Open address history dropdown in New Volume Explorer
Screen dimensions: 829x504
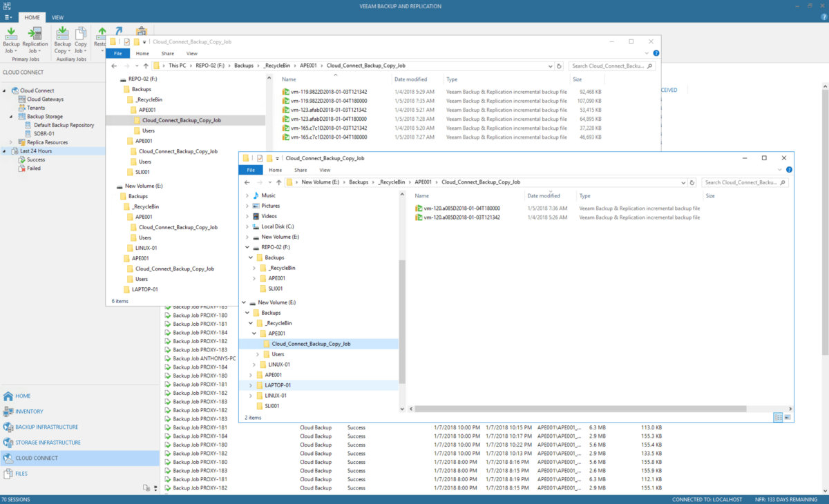point(683,183)
